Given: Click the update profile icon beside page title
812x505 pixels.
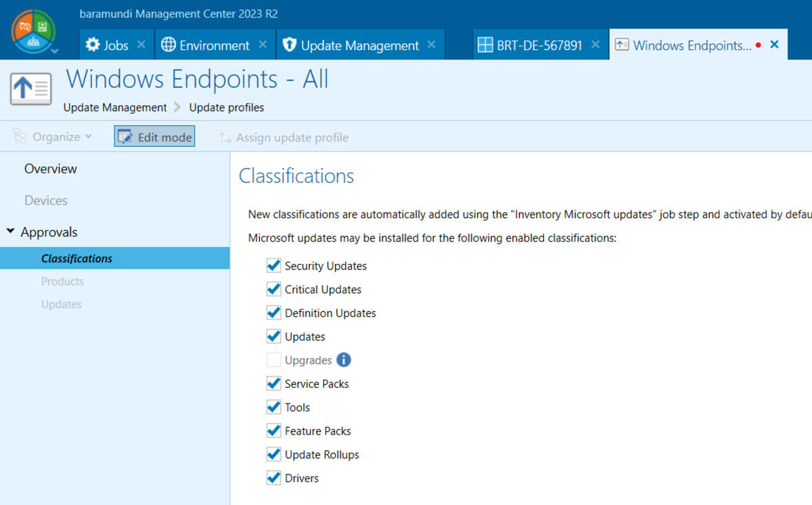Looking at the screenshot, I should pyautogui.click(x=31, y=89).
